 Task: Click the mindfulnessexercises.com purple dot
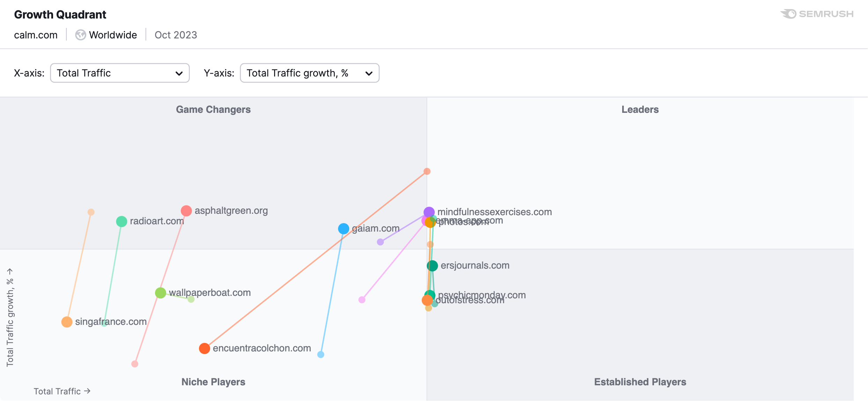point(429,212)
